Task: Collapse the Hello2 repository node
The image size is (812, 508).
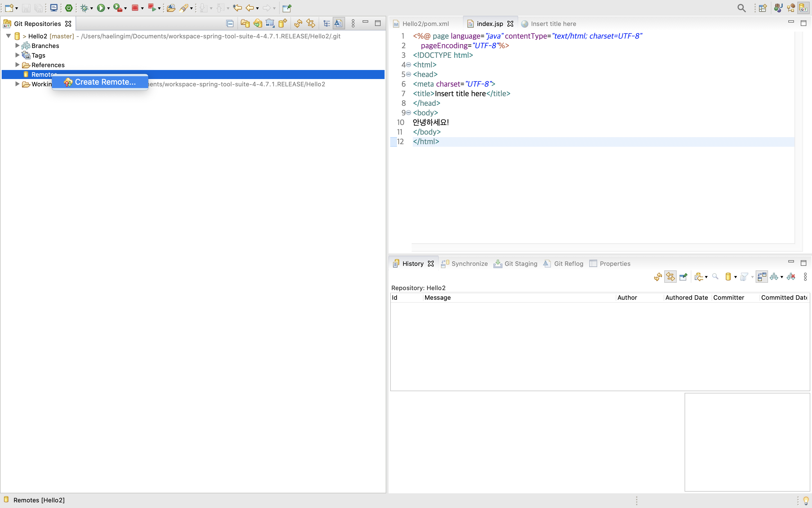Action: tap(9, 36)
